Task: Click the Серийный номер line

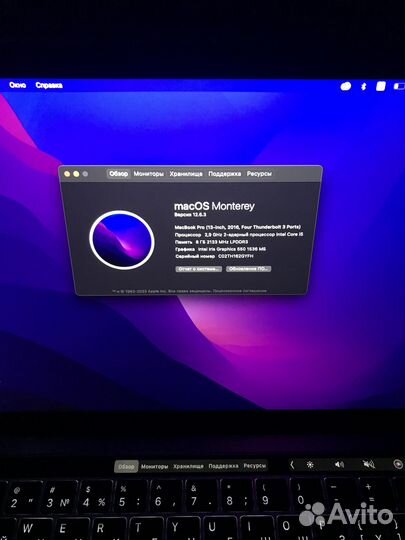Action: 214,256
